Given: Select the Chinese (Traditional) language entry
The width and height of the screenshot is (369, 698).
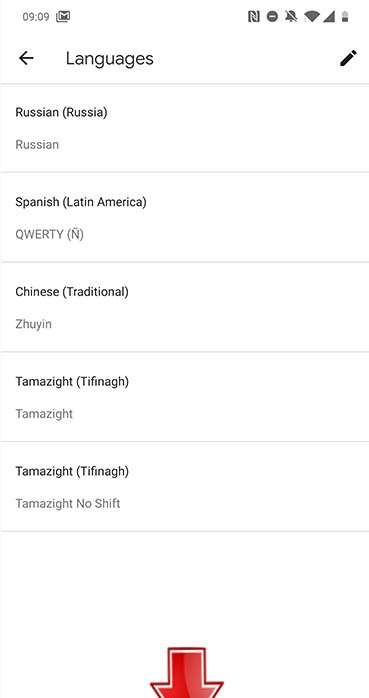Looking at the screenshot, I should pyautogui.click(x=184, y=307).
